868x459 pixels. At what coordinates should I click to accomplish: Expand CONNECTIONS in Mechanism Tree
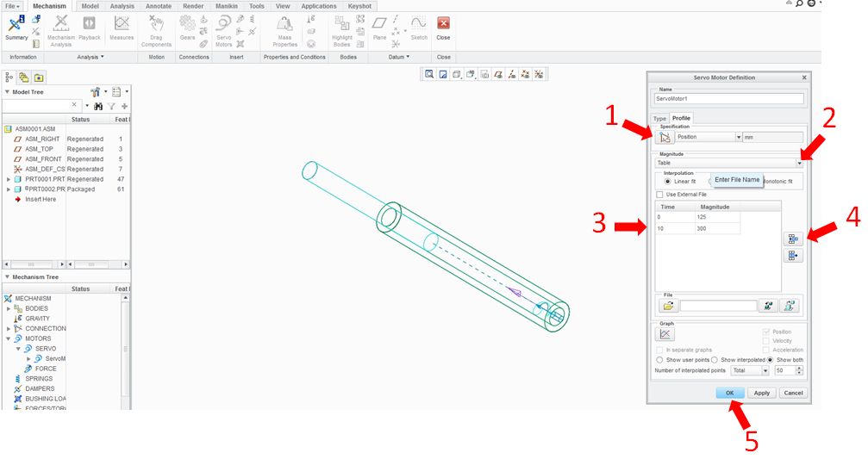(x=9, y=328)
